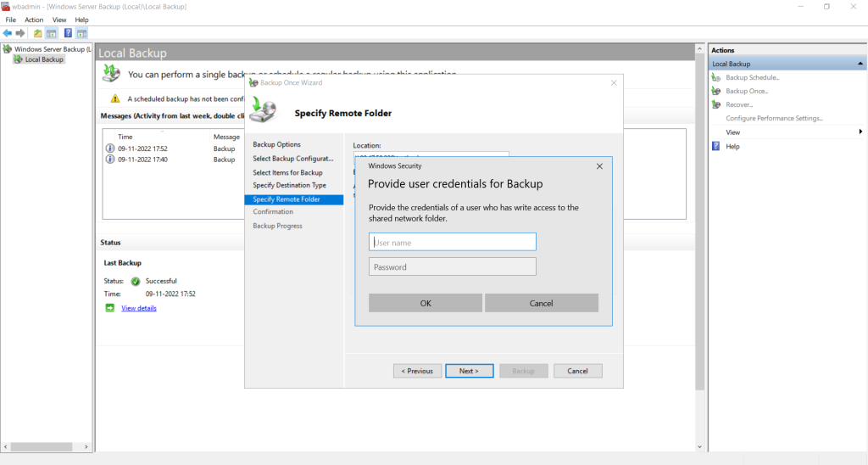
Task: Click Backup Once... in Actions pane
Action: (x=747, y=91)
